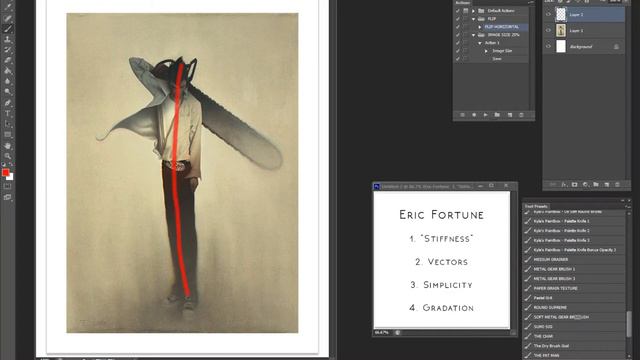This screenshot has width=640, height=360.
Task: Collapse the IMAGE SIZE 20% set
Action: (x=473, y=35)
